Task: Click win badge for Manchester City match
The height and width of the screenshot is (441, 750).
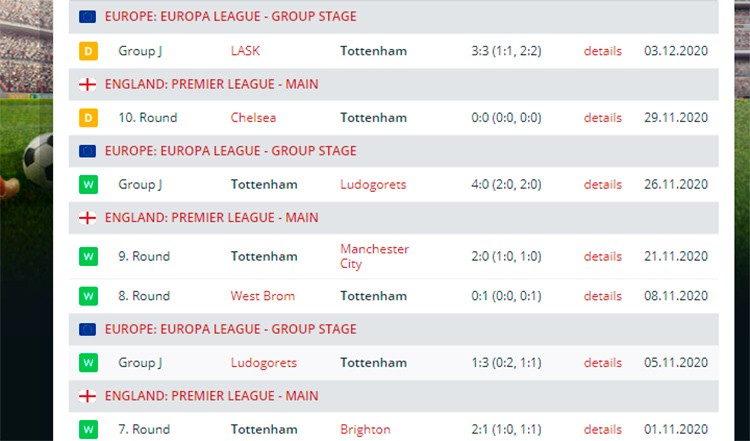Action: coord(88,256)
